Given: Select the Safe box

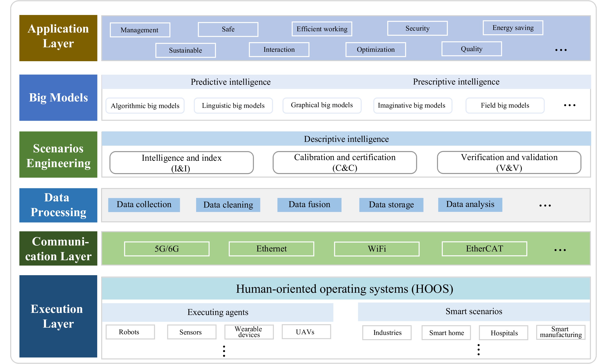Looking at the screenshot, I should [228, 30].
